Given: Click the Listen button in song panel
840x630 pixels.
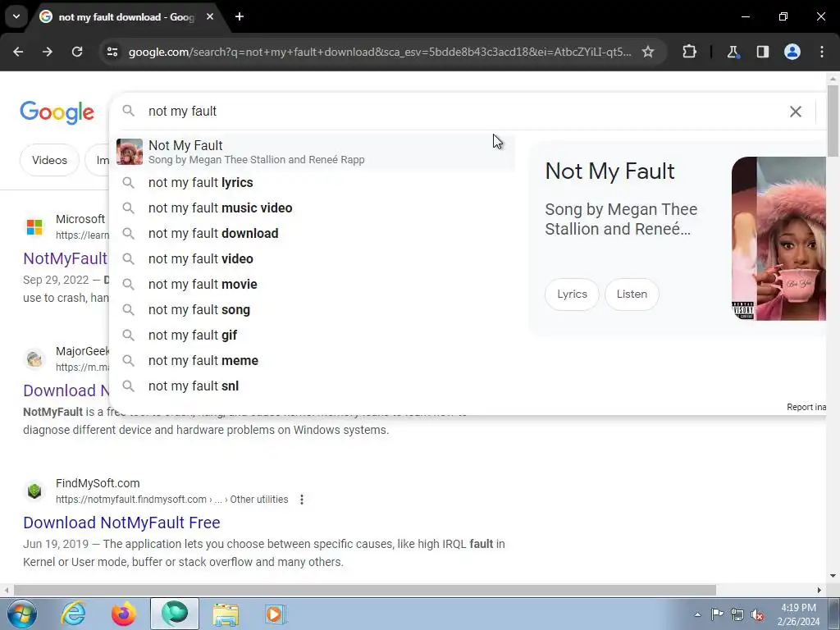Looking at the screenshot, I should 632,294.
